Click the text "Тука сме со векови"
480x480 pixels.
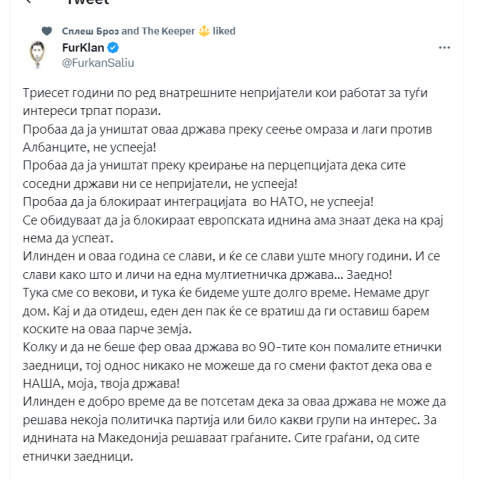[x=79, y=292]
